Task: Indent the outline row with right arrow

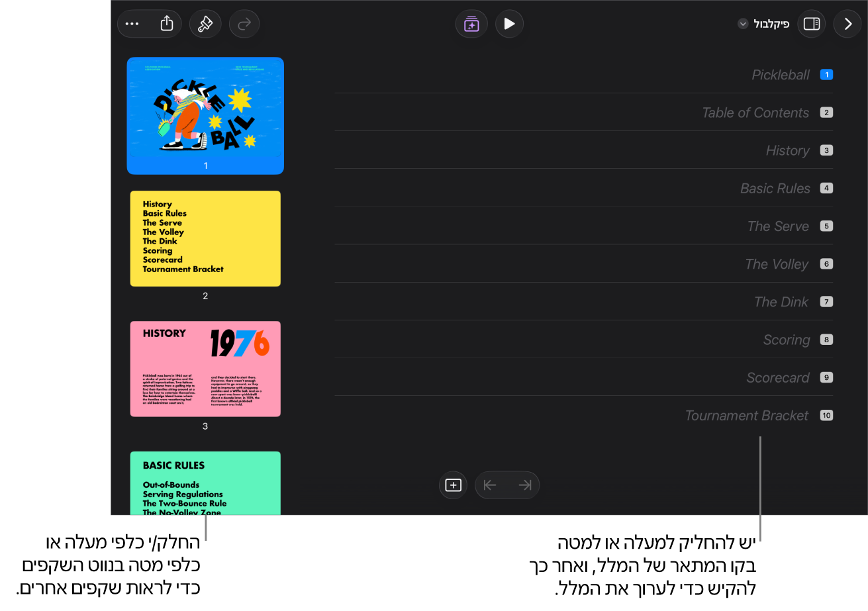Action: tap(525, 485)
